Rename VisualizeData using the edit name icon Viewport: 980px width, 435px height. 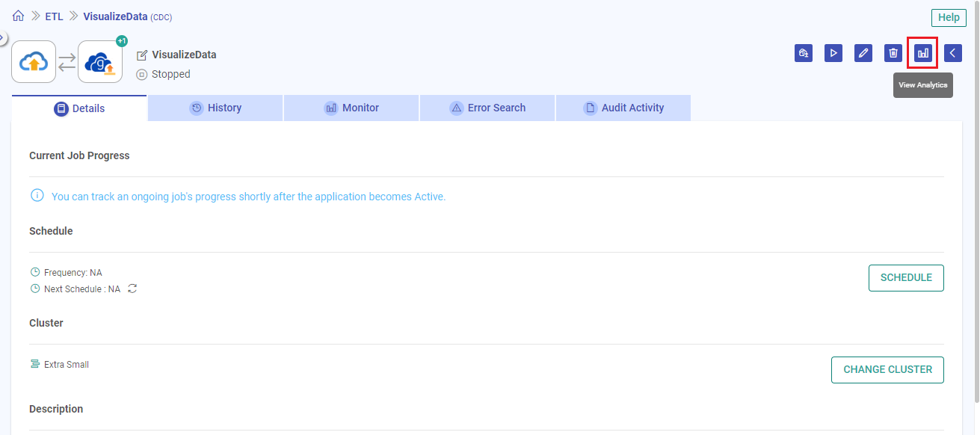tap(142, 55)
